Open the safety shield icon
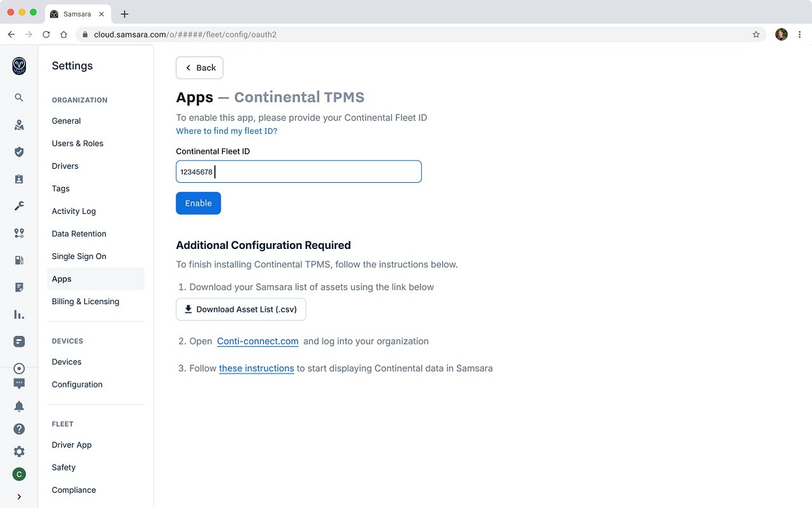The width and height of the screenshot is (812, 508). tap(19, 152)
